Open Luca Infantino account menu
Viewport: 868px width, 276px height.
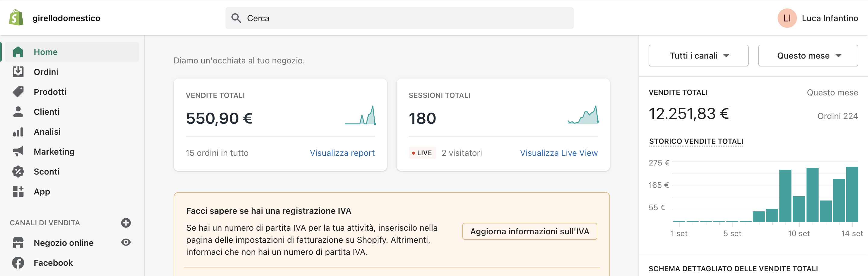pos(818,18)
